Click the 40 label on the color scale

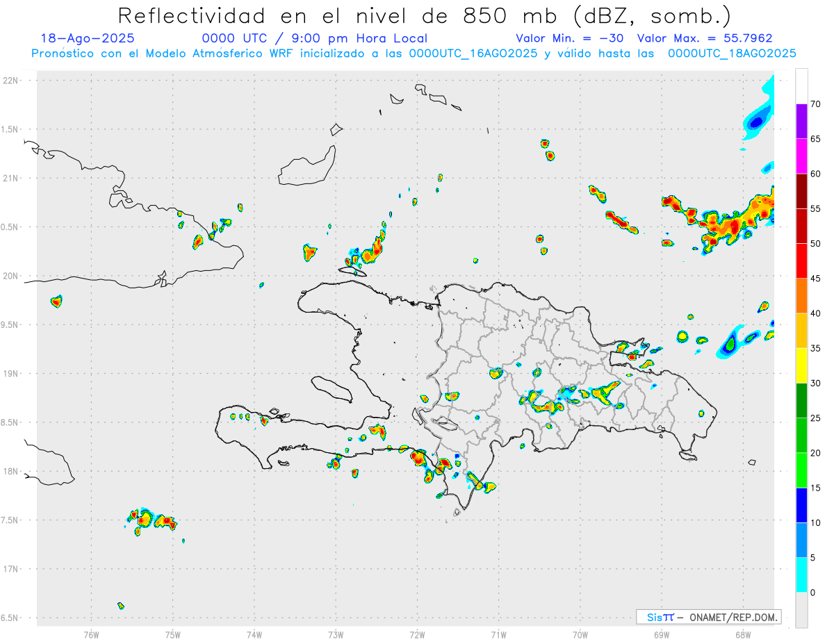pyautogui.click(x=815, y=313)
